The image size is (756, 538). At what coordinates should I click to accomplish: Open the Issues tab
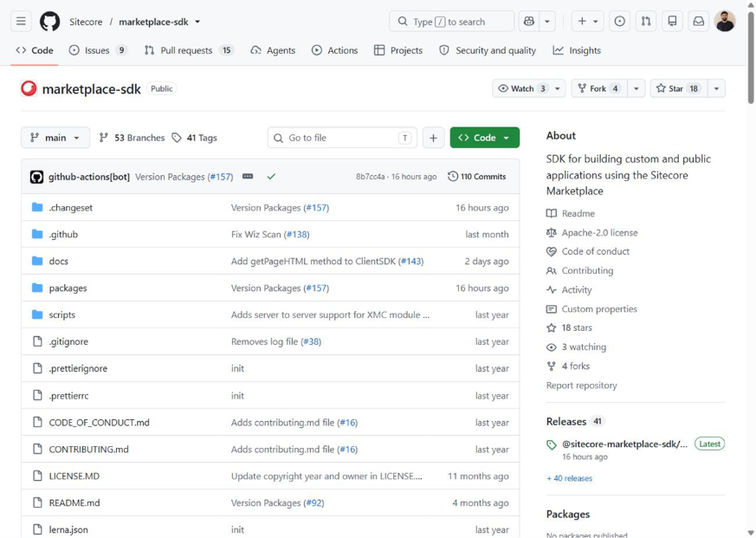click(x=98, y=50)
